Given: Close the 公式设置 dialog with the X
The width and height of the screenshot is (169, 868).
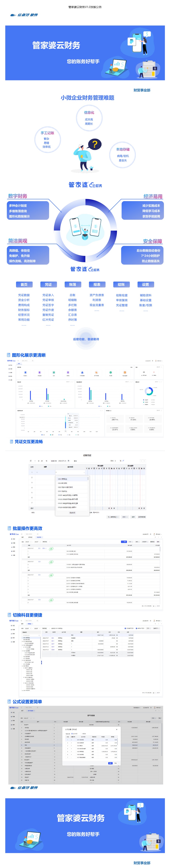Looking at the screenshot, I should (117, 729).
